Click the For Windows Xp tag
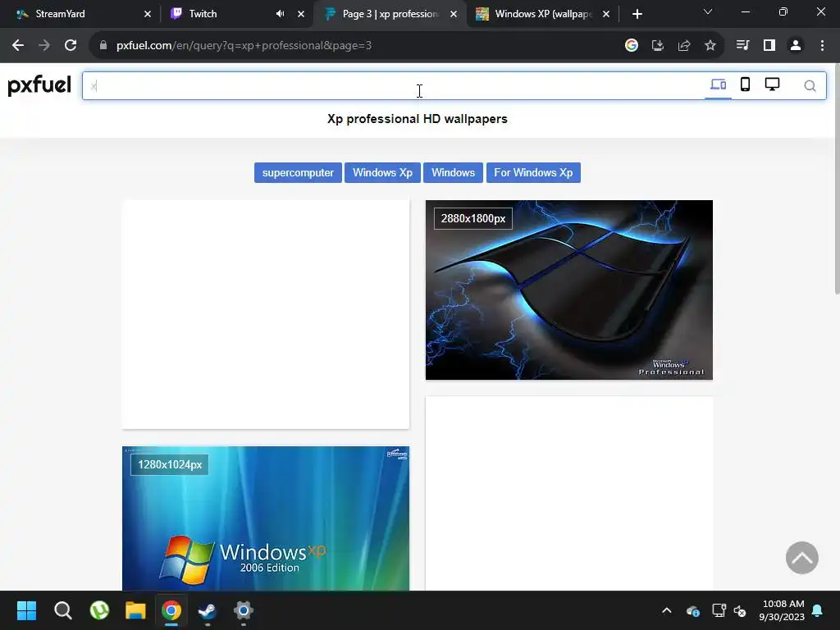Viewport: 840px width, 630px height. (x=533, y=172)
